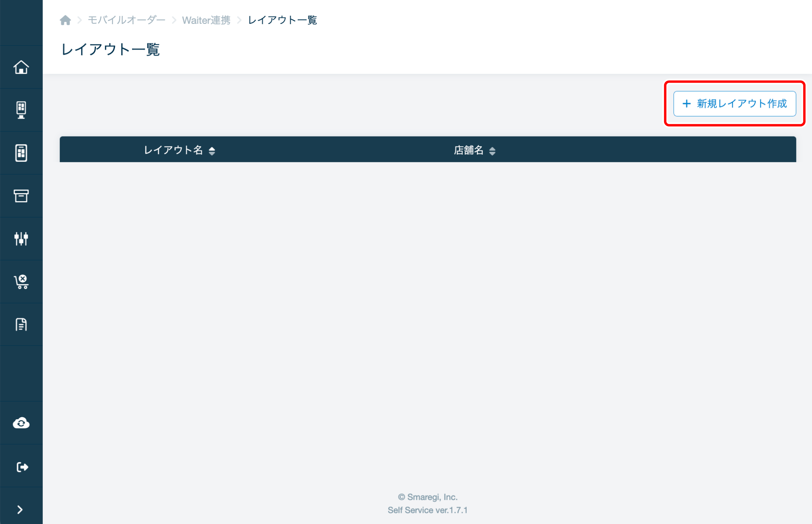Go to モバイルオーダー in the breadcrumb
The height and width of the screenshot is (524, 812).
tap(126, 20)
